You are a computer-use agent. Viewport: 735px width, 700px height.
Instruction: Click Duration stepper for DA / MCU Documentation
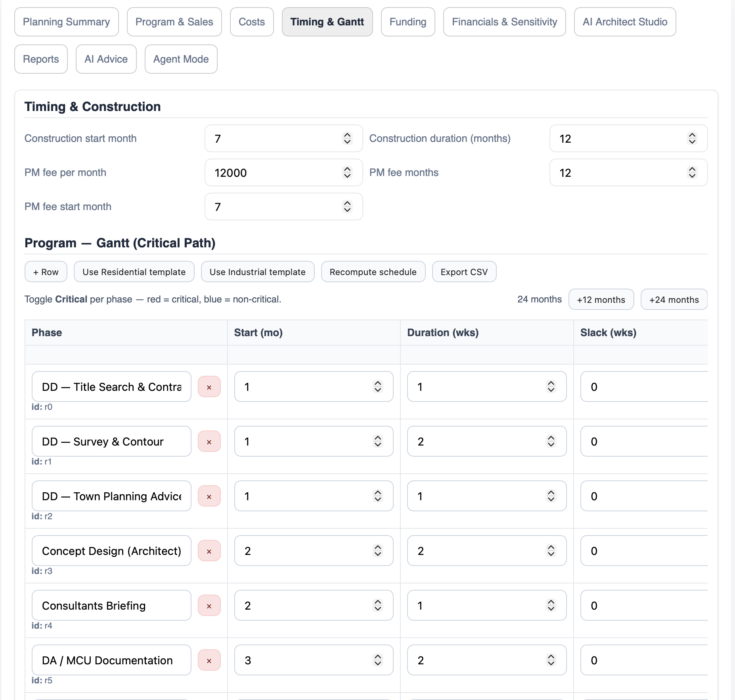[x=551, y=660]
